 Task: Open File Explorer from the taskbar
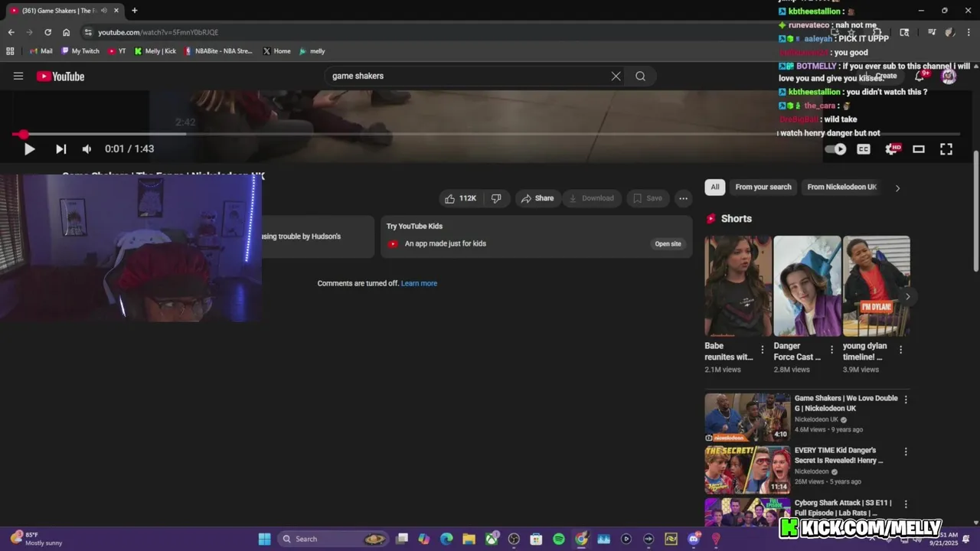pos(469,539)
